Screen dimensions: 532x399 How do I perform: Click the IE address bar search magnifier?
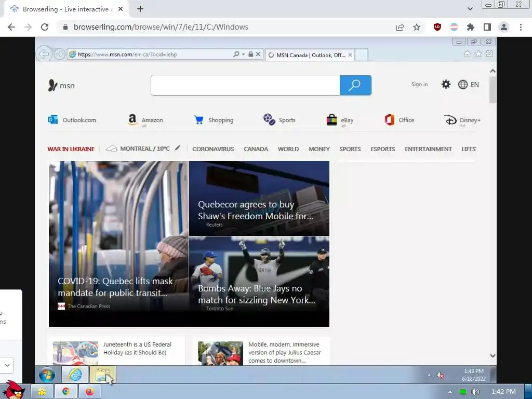tap(236, 54)
